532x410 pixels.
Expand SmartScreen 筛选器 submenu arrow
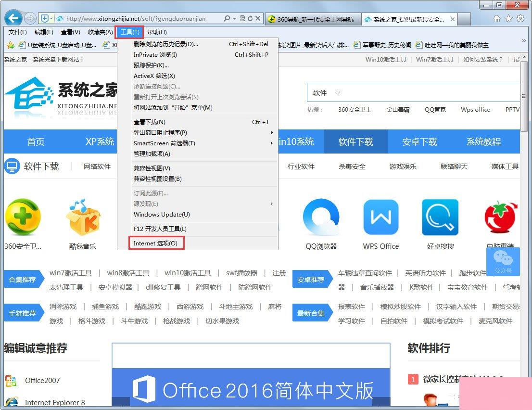coord(271,143)
